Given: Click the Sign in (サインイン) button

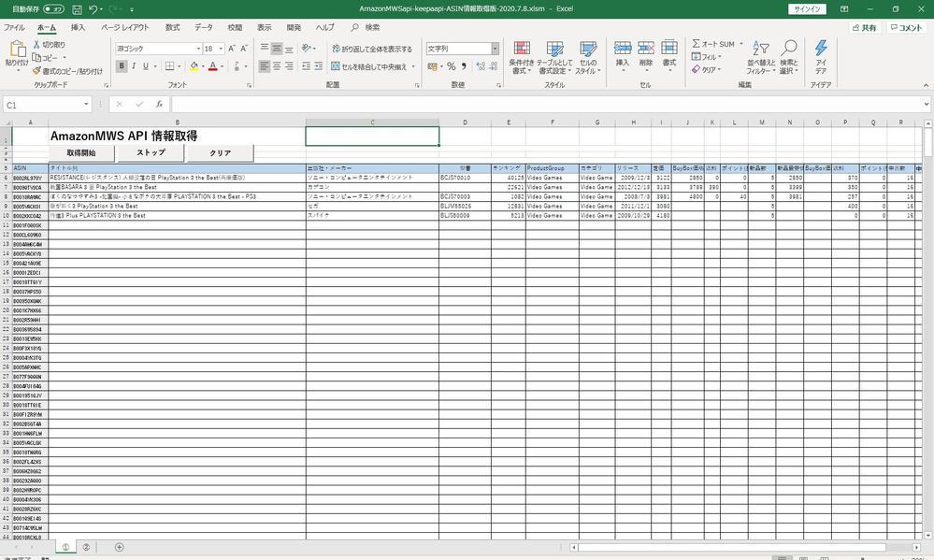Looking at the screenshot, I should pyautogui.click(x=807, y=9).
